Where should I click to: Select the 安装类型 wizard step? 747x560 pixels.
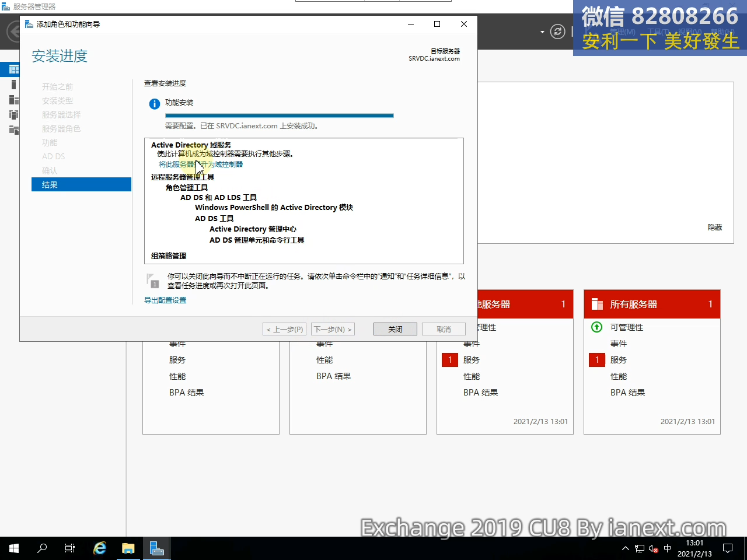point(57,101)
